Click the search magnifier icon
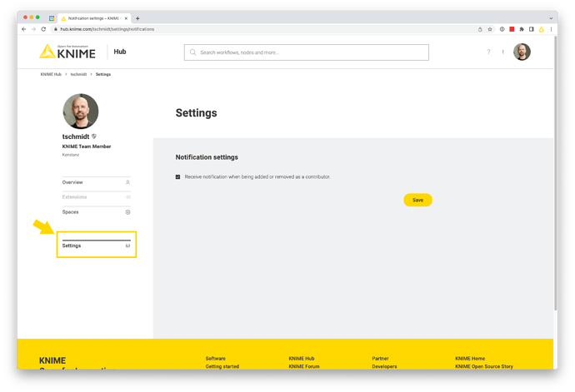Screen dimensions: 575x392 point(192,52)
